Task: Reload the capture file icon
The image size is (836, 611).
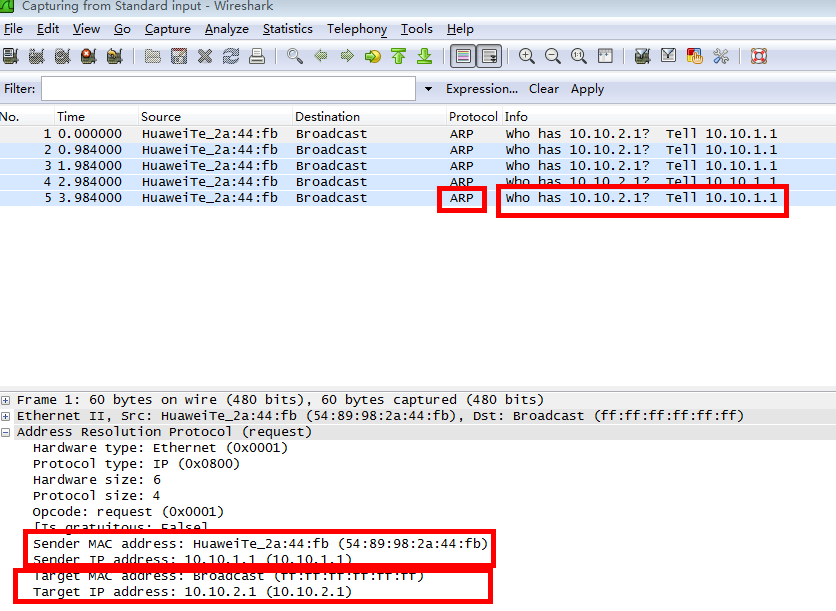Action: click(x=231, y=56)
